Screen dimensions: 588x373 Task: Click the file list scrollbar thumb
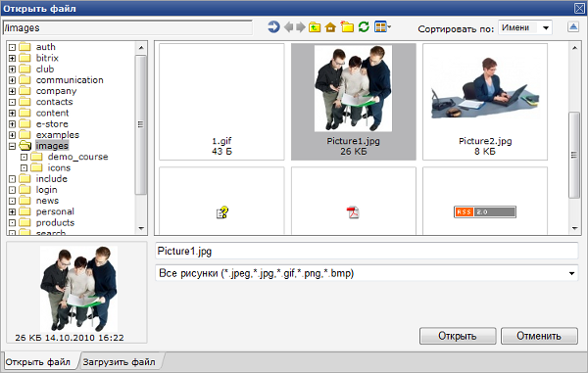pyautogui.click(x=574, y=155)
